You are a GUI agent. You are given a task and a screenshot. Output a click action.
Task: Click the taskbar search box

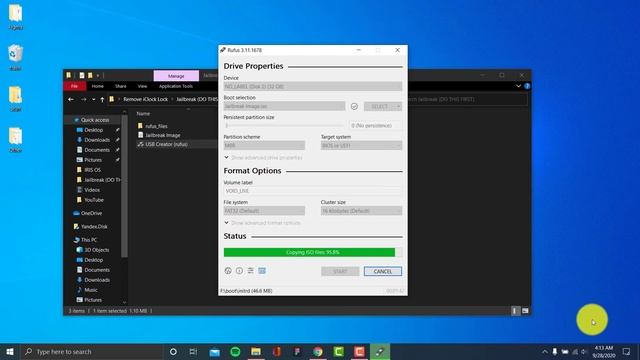point(92,351)
